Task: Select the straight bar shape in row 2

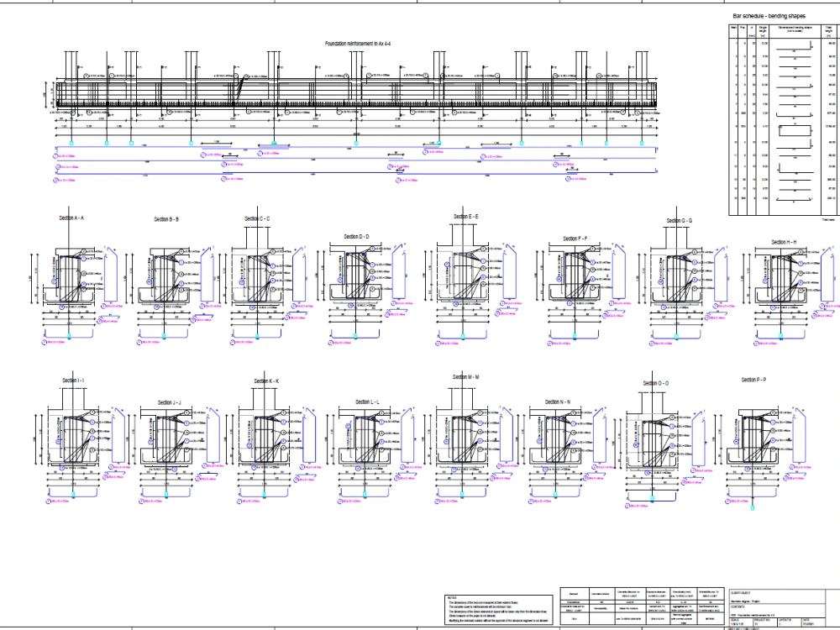Action: 793,57
